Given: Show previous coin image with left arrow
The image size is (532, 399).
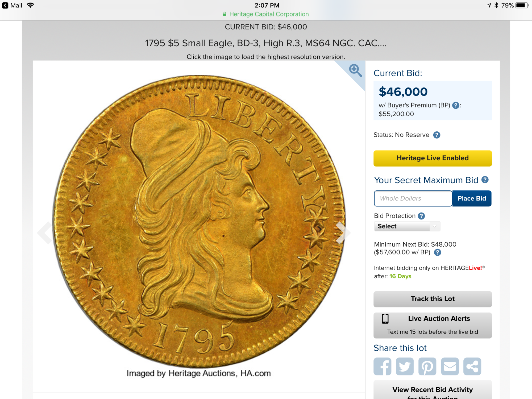Looking at the screenshot, I should [x=45, y=233].
